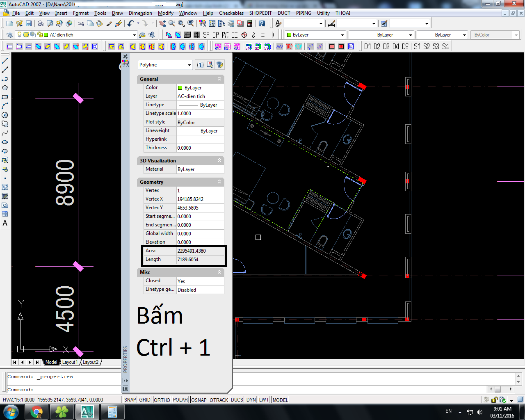The width and height of the screenshot is (525, 420).
Task: Toggle ORTHO mode in status bar
Action: click(162, 400)
